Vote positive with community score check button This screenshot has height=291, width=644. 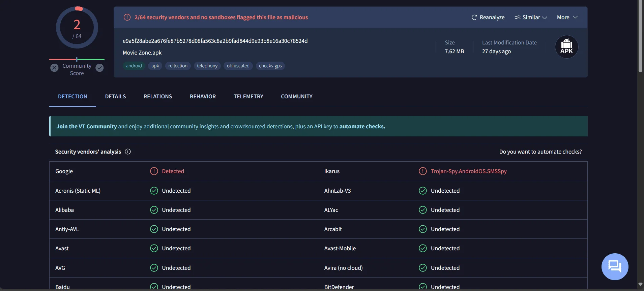click(x=99, y=68)
